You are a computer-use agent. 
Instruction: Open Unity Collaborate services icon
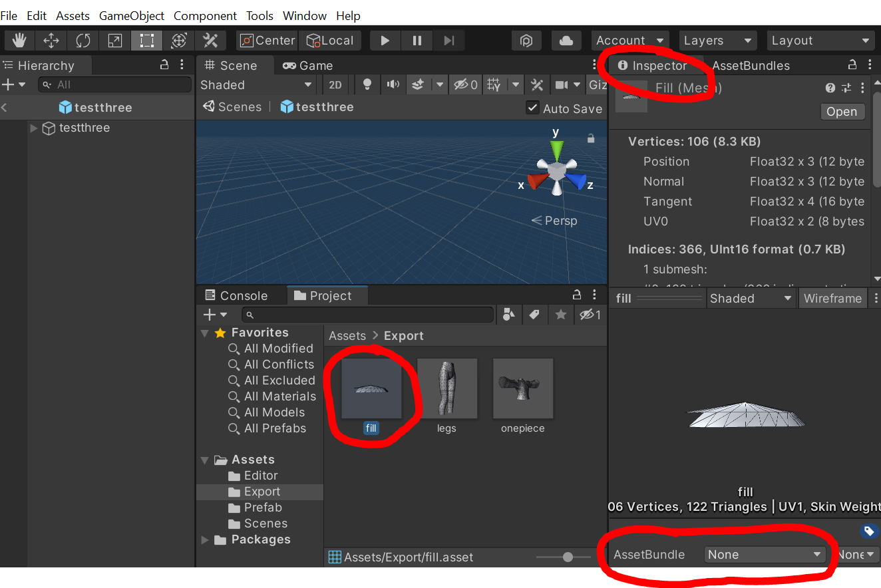pos(526,41)
